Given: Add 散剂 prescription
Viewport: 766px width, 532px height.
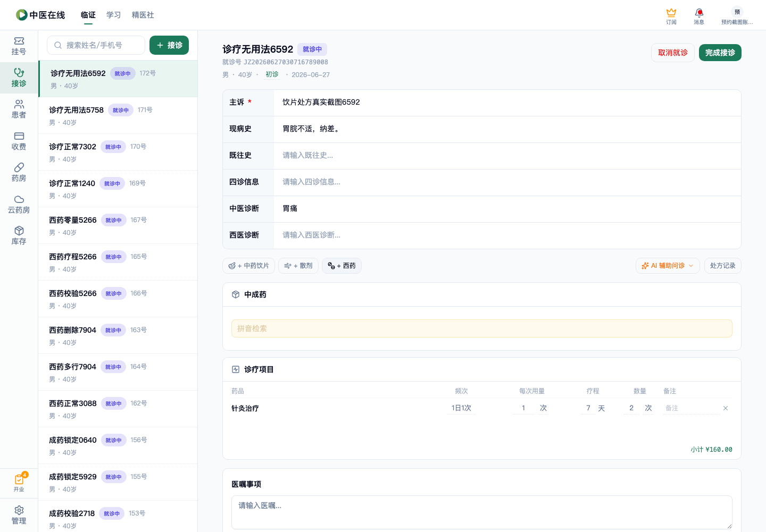Looking at the screenshot, I should point(298,266).
